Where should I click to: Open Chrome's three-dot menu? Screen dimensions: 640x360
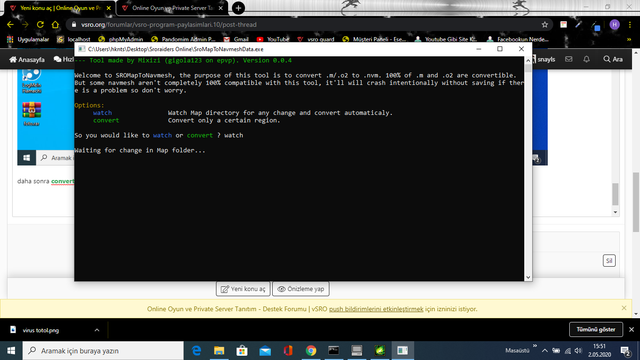pyautogui.click(x=630, y=24)
